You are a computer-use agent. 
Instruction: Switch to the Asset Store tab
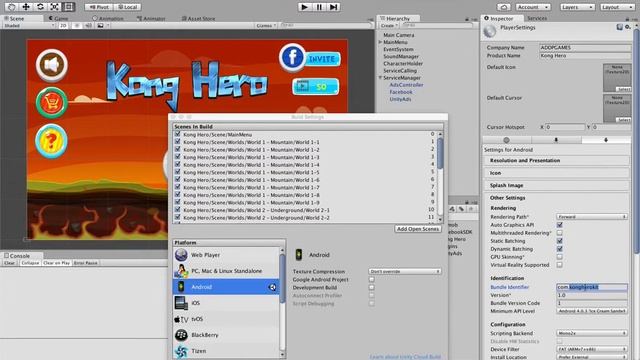(198, 18)
